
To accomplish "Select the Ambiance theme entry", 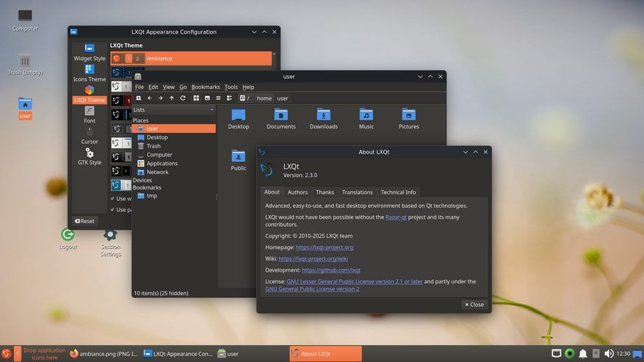I will pos(191,58).
